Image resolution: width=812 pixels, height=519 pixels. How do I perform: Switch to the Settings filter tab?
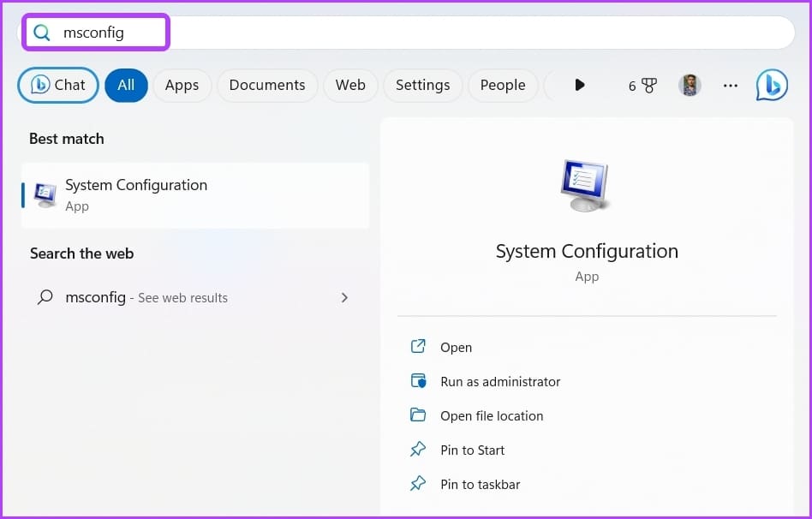point(422,85)
